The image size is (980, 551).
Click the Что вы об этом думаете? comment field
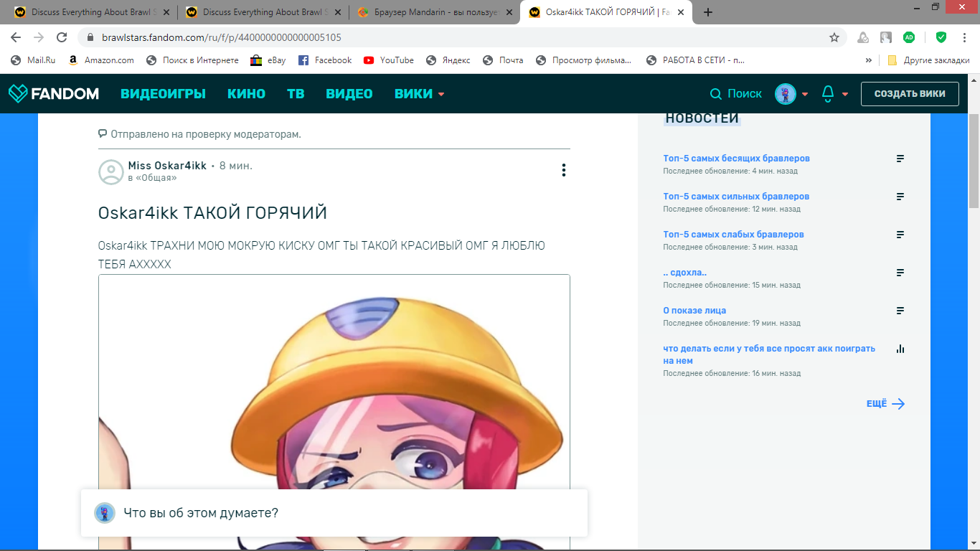pyautogui.click(x=334, y=513)
